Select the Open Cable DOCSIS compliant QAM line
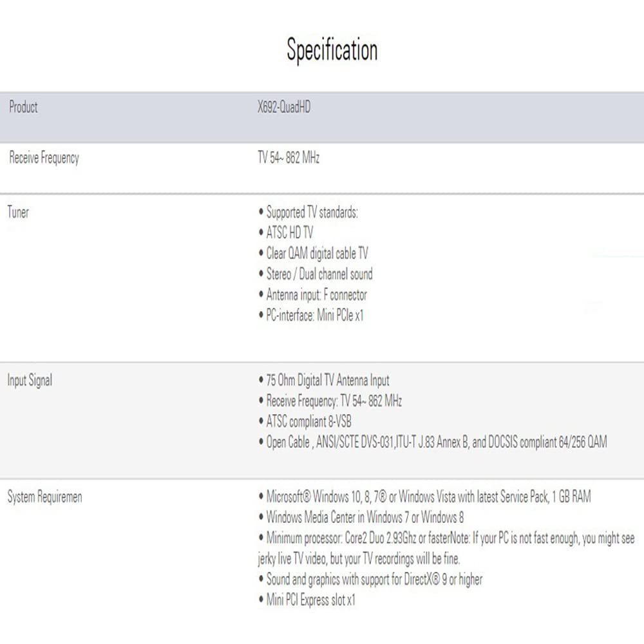 (x=436, y=442)
